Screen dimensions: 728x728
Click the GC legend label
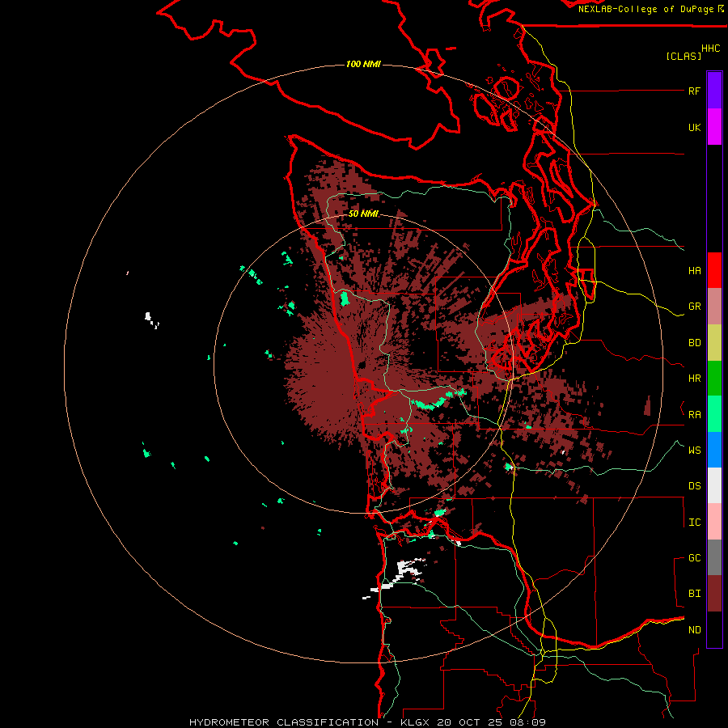[x=694, y=558]
